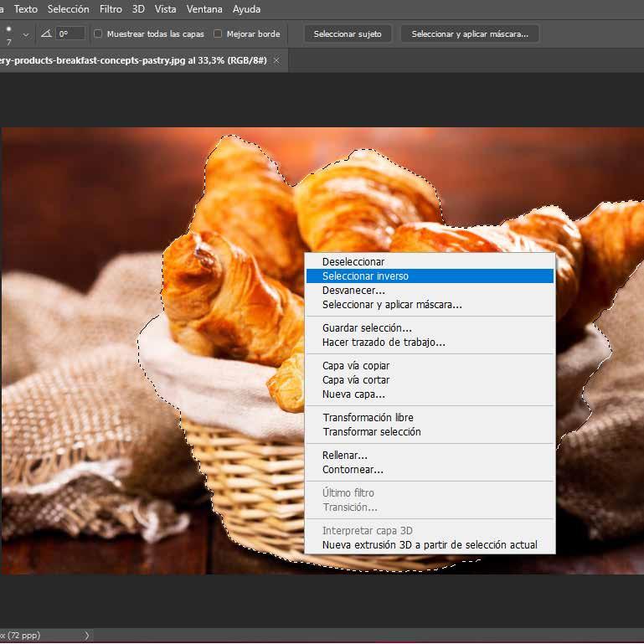
Task: Click the Seleccionar sujeto button
Action: [348, 33]
